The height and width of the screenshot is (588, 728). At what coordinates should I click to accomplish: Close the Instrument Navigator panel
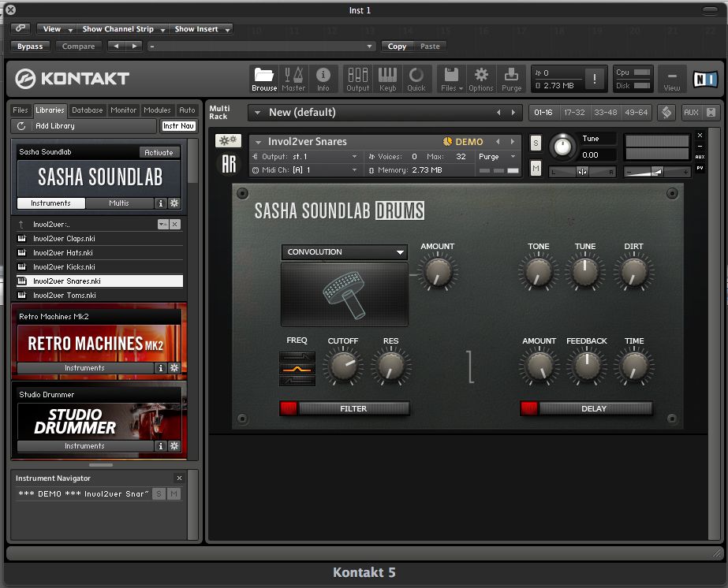click(x=179, y=478)
